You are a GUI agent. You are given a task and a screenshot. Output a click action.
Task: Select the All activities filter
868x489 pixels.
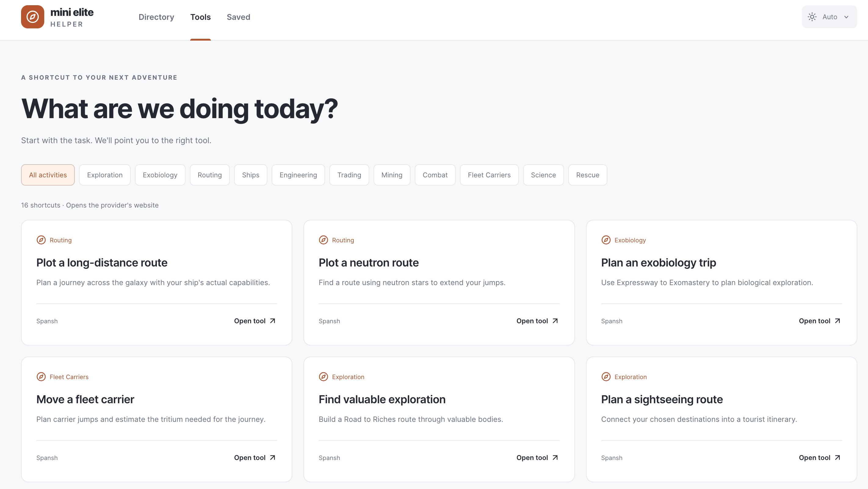pyautogui.click(x=48, y=175)
